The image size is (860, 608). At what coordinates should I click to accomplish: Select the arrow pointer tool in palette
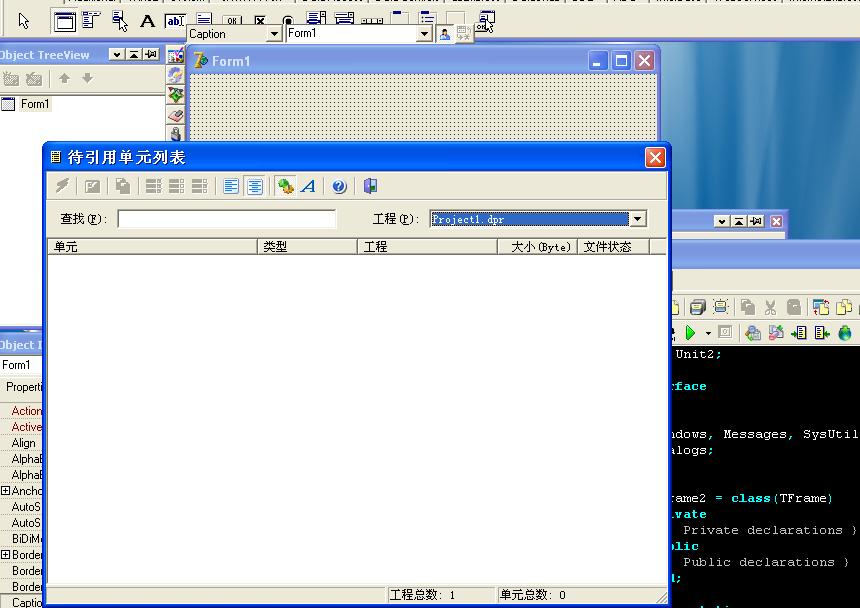pyautogui.click(x=24, y=21)
